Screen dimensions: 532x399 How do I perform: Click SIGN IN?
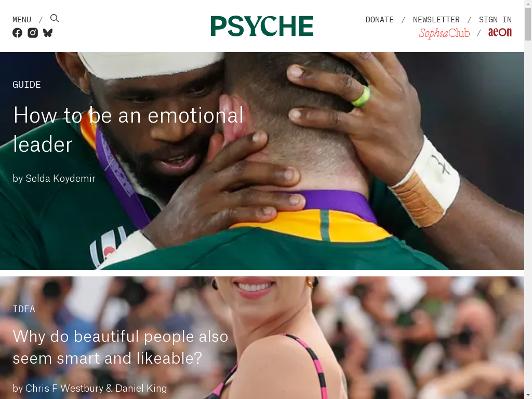click(x=495, y=20)
